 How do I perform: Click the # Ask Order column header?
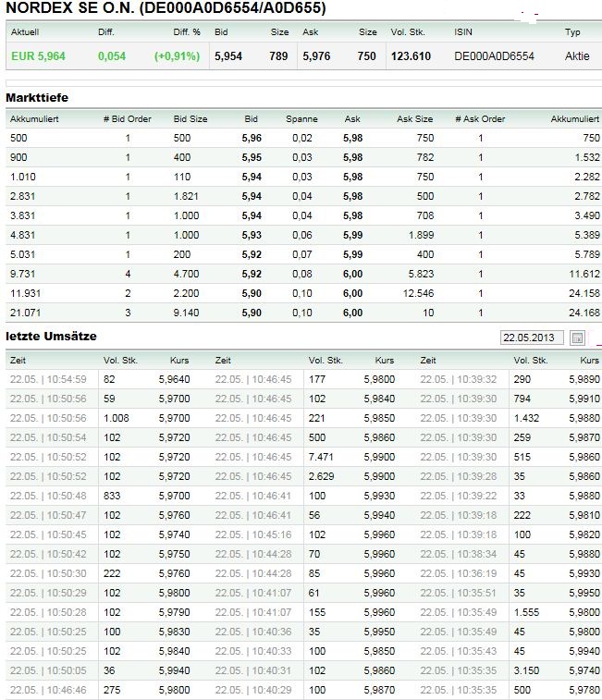click(x=480, y=119)
